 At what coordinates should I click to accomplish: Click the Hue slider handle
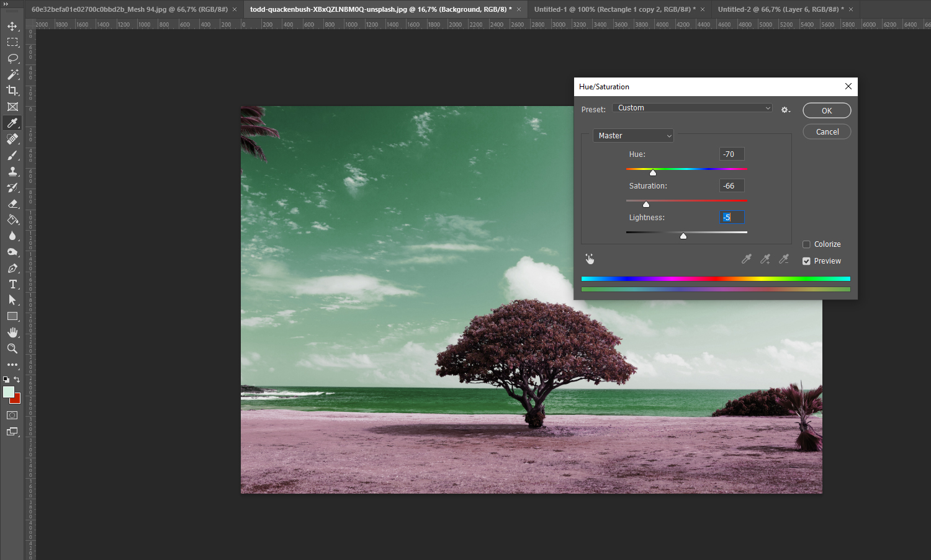pos(653,172)
